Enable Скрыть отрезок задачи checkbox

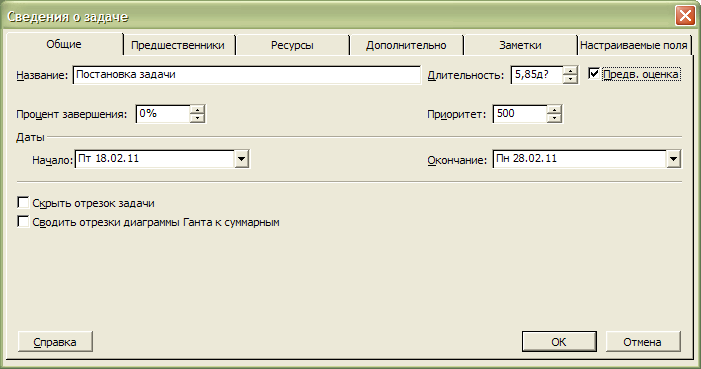(x=23, y=203)
